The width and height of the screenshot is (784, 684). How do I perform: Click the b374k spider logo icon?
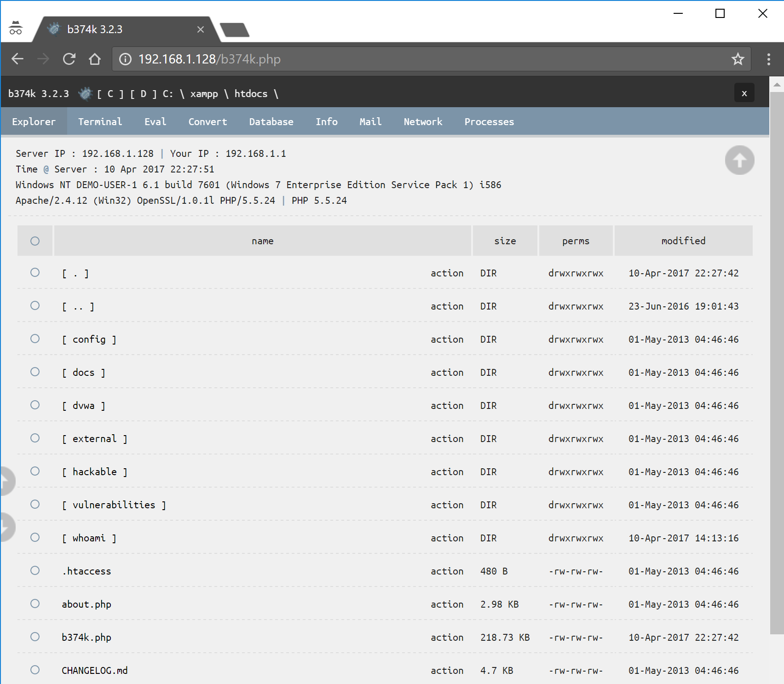(x=86, y=93)
